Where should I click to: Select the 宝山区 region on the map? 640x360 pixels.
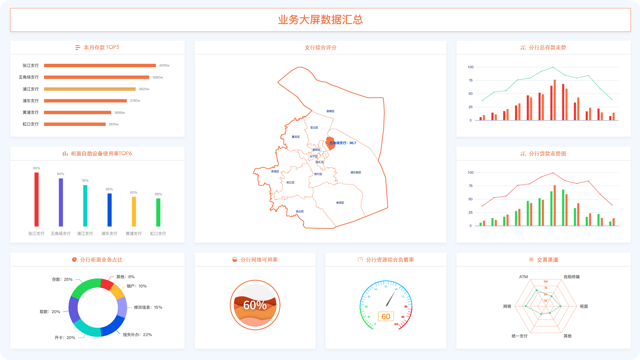point(314,128)
